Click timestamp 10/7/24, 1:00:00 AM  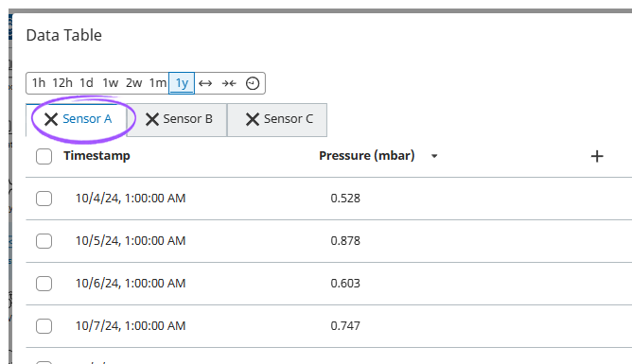pyautogui.click(x=131, y=326)
